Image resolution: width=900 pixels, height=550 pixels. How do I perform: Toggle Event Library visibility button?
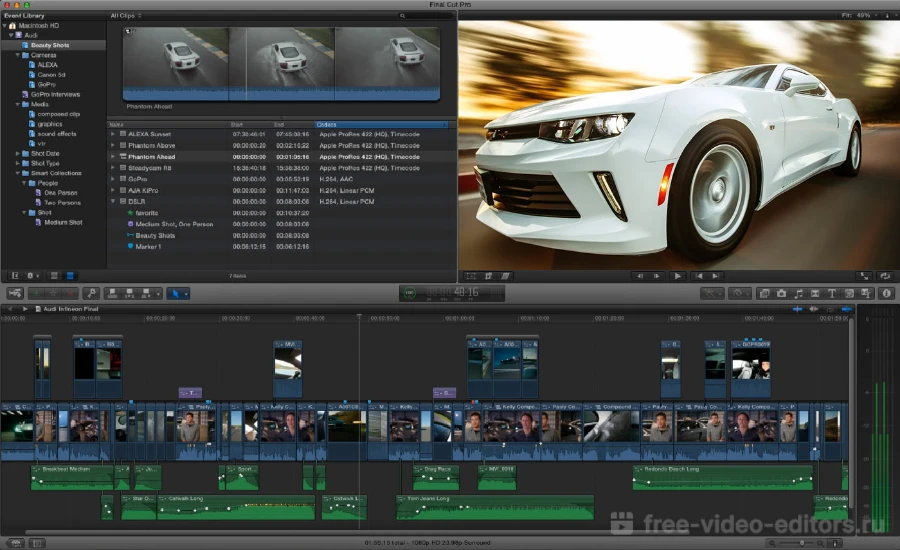(15, 276)
